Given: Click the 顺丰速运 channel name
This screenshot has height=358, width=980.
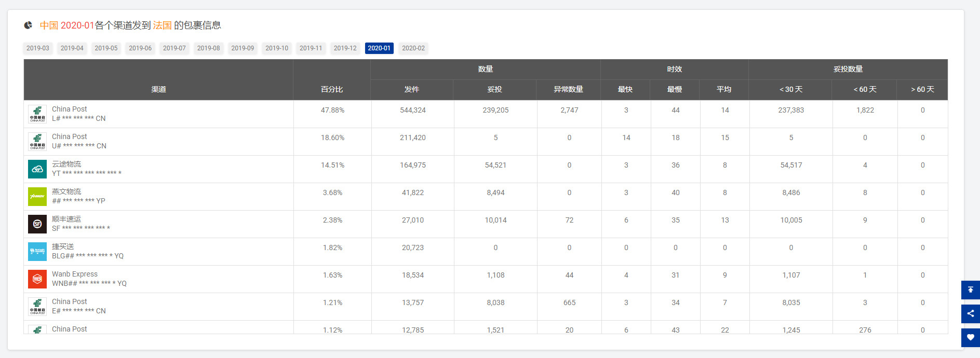Looking at the screenshot, I should click(66, 219).
